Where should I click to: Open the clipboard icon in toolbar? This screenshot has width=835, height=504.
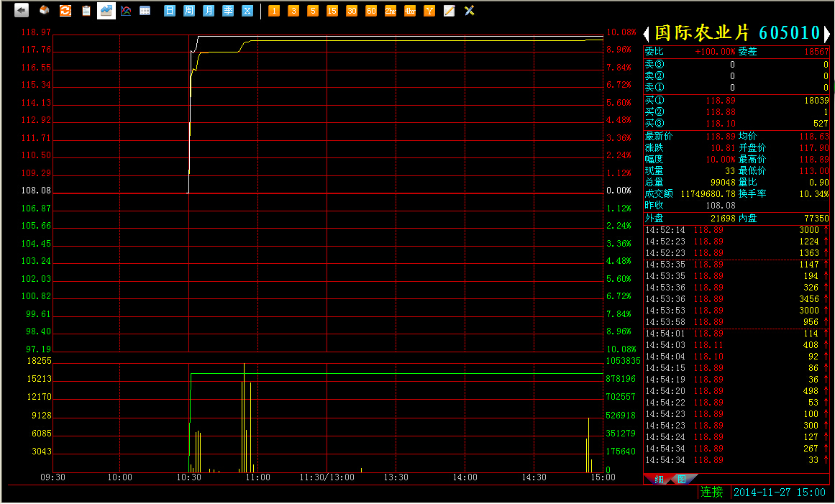[86, 11]
